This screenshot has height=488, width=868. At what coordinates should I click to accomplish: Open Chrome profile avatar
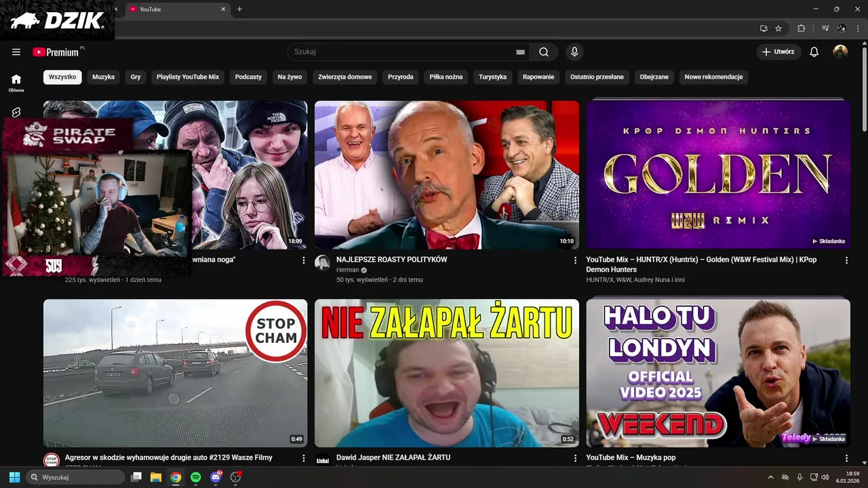coord(842,28)
